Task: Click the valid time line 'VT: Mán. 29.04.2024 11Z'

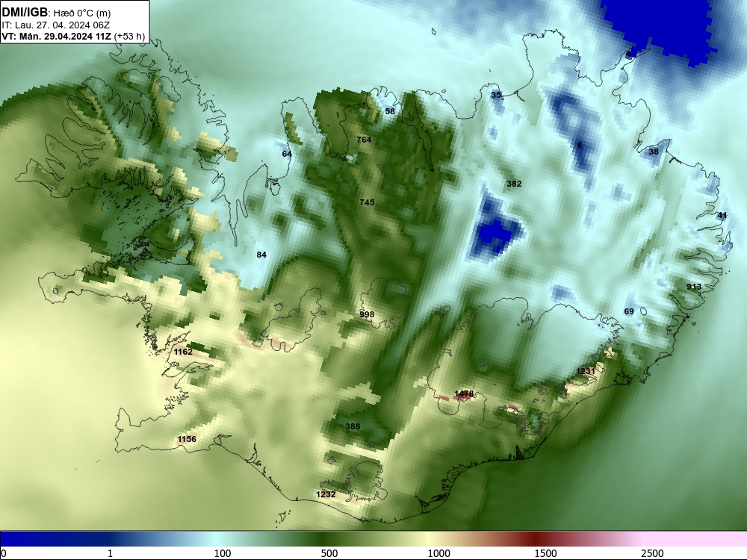Action: click(56, 36)
